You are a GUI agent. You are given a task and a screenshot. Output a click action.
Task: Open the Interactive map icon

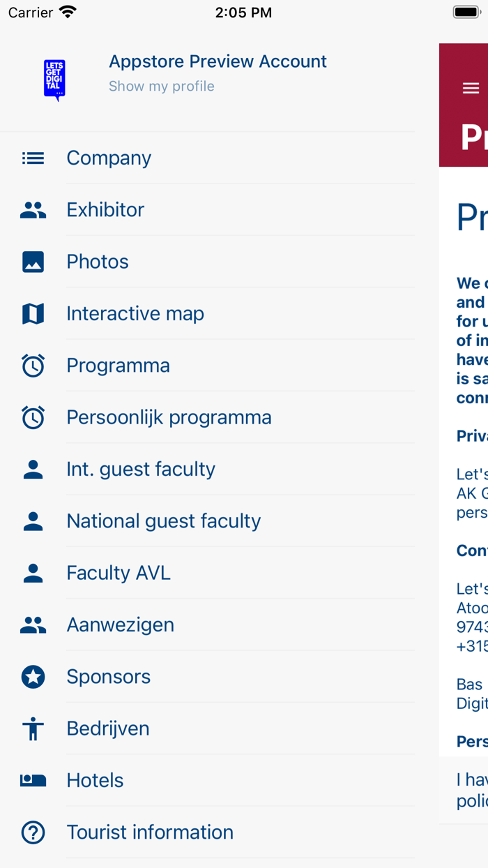pos(33,313)
